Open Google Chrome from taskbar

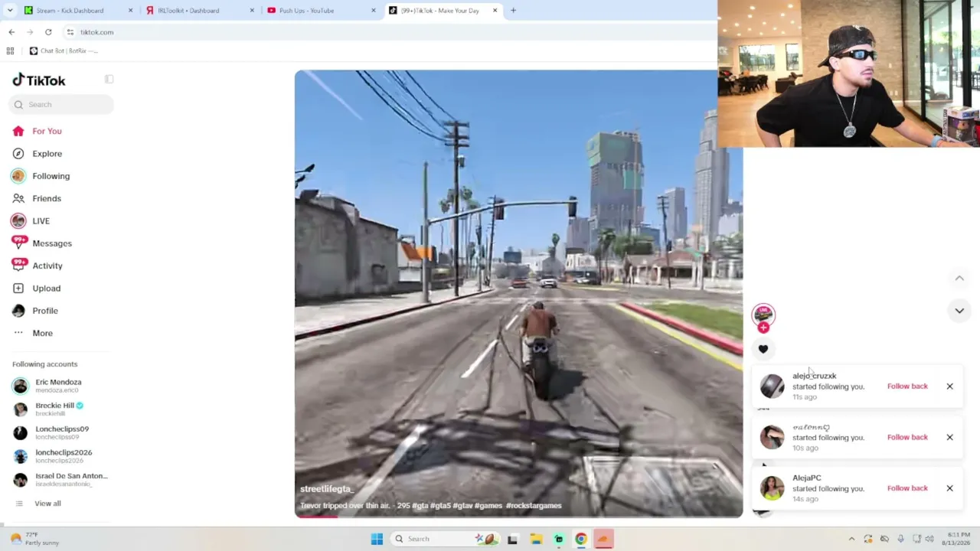coord(581,539)
